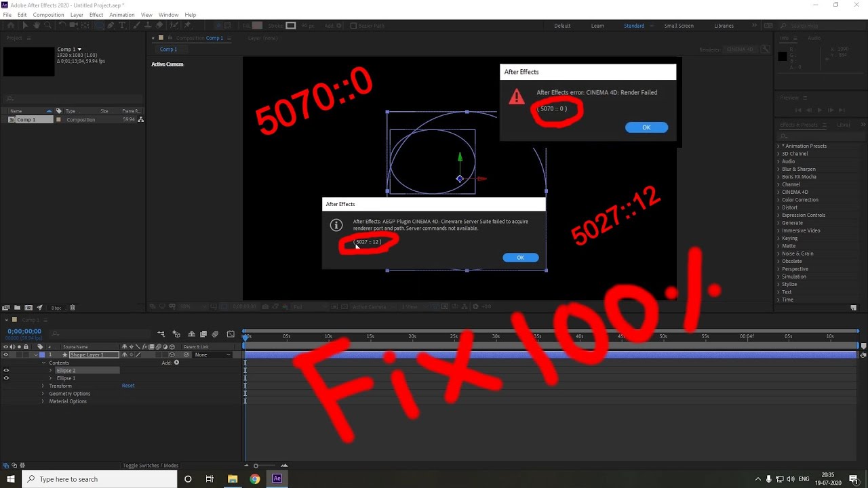Select the Home icon in toolbar
The height and width of the screenshot is (488, 868).
point(10,26)
